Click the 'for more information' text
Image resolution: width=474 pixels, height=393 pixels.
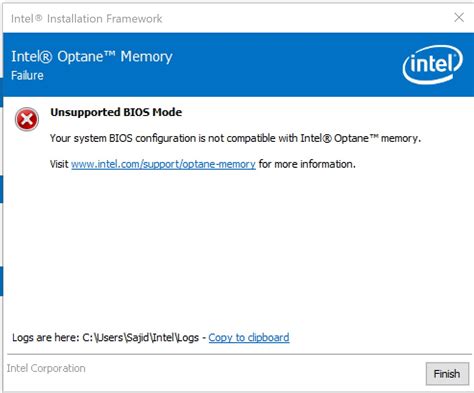click(x=307, y=164)
